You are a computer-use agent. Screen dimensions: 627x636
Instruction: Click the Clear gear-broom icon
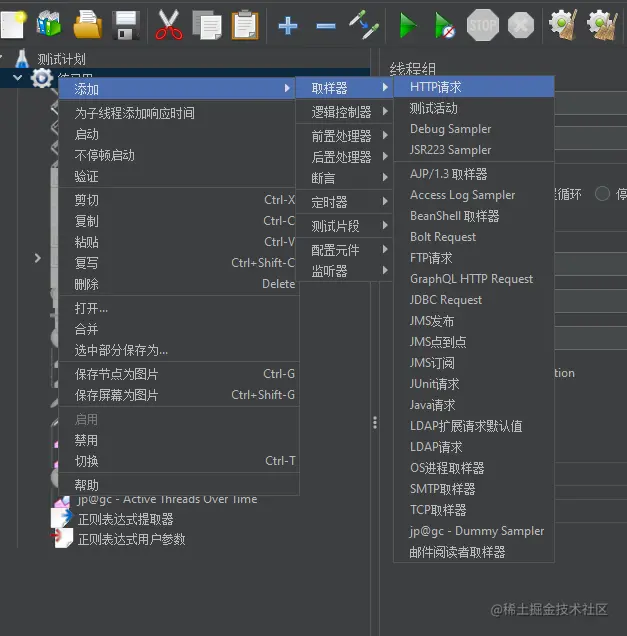(x=563, y=25)
